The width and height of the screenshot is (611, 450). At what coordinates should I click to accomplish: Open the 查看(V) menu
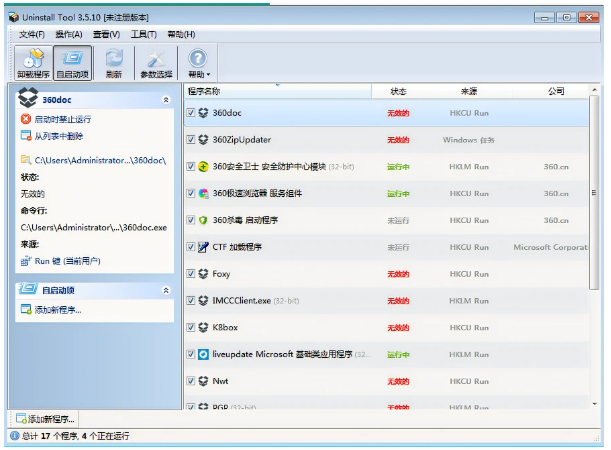click(106, 35)
